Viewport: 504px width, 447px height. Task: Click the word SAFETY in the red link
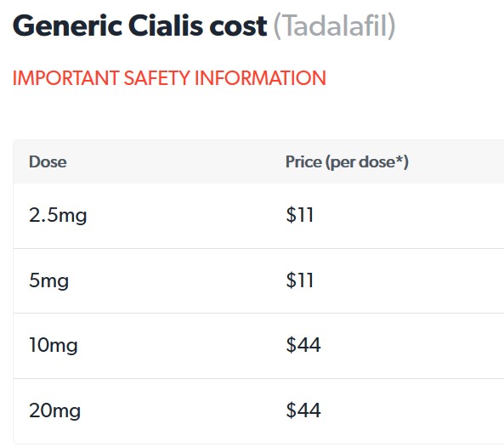point(157,78)
